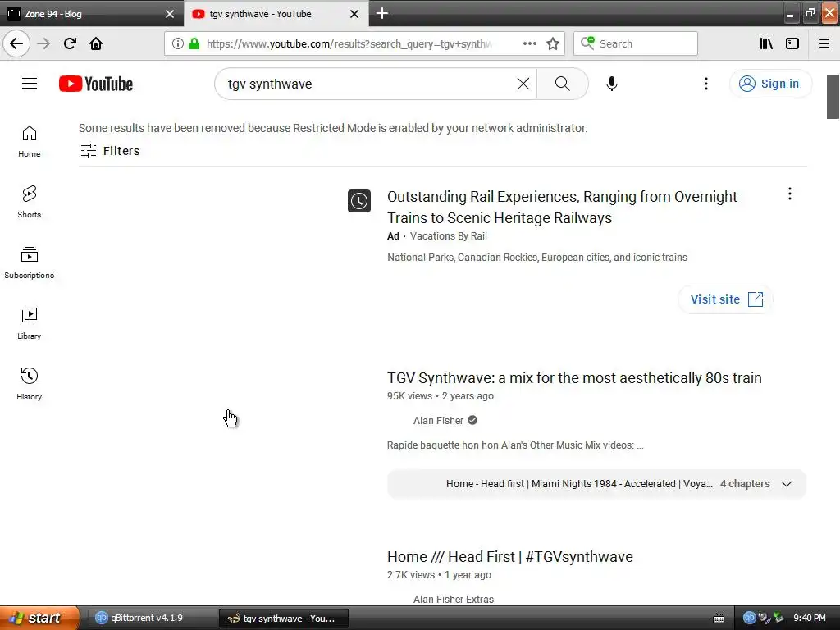Go back with the browser back arrow
Screen dimensions: 840x630
[16, 43]
